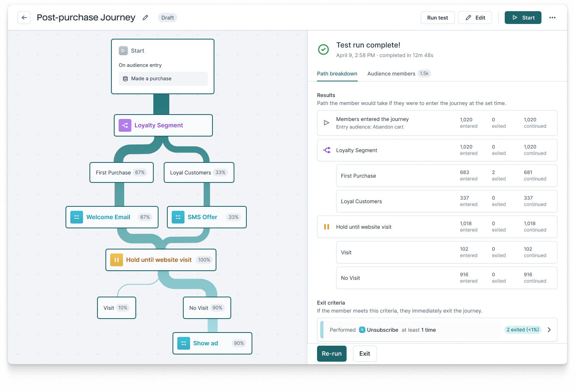
Task: Click the green Start button
Action: click(x=523, y=18)
